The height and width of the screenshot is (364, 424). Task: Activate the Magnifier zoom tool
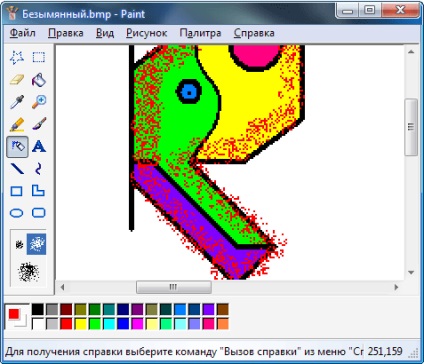point(39,102)
